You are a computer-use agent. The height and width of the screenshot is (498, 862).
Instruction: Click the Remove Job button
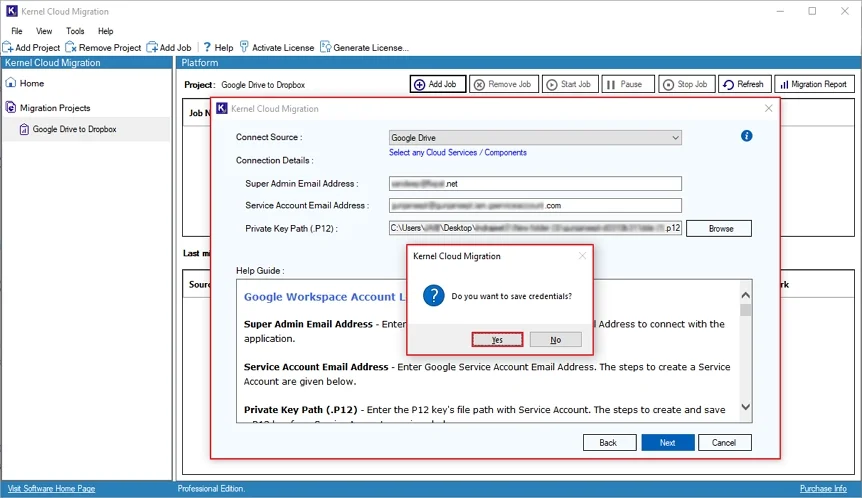(x=504, y=84)
